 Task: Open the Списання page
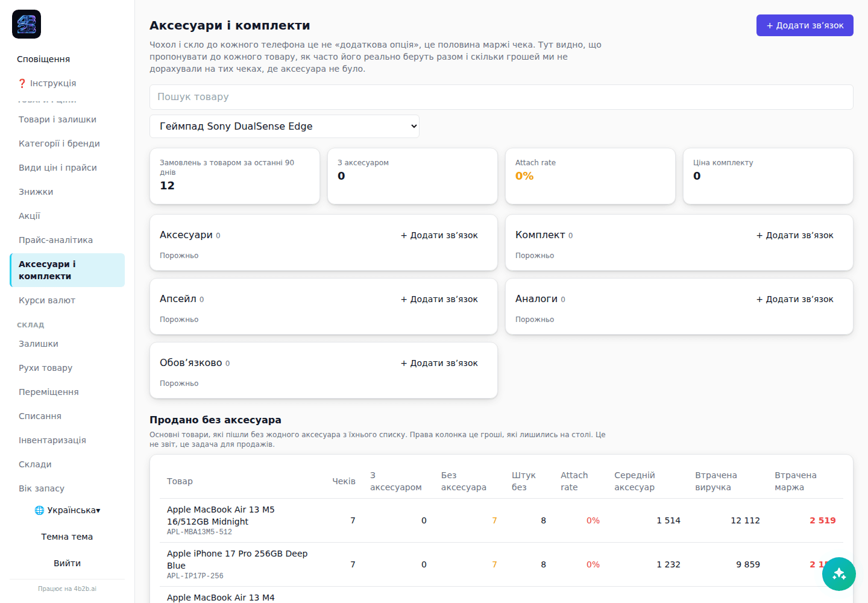[x=67, y=416]
